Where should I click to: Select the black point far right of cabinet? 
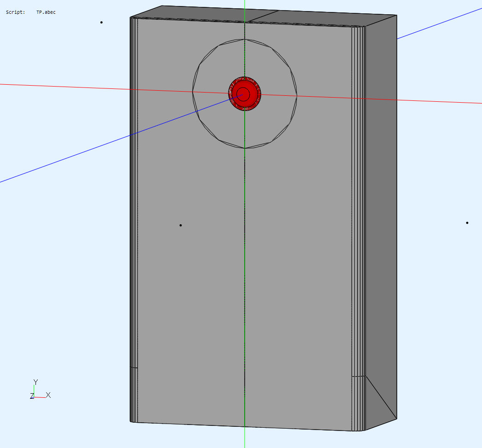[467, 223]
